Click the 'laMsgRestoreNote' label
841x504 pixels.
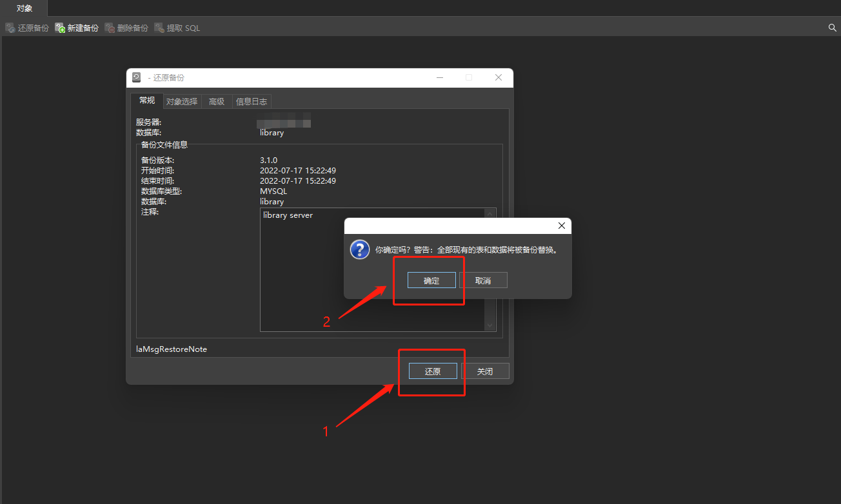[172, 349]
